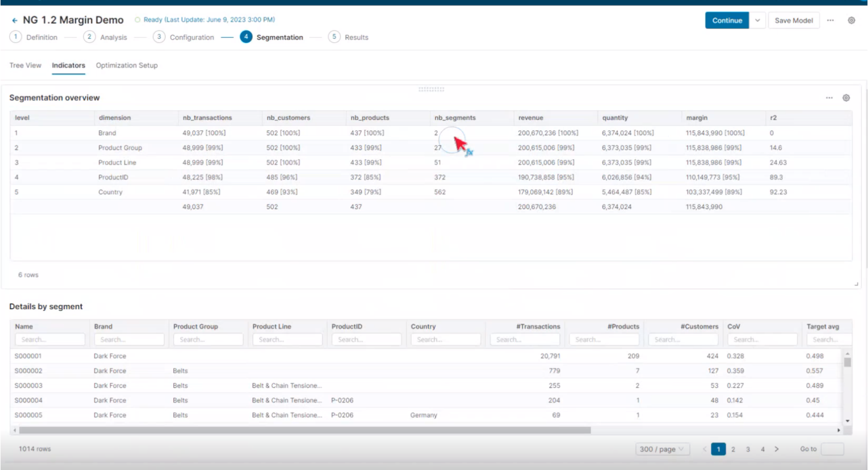Select page 2 in the pagination

(733, 449)
